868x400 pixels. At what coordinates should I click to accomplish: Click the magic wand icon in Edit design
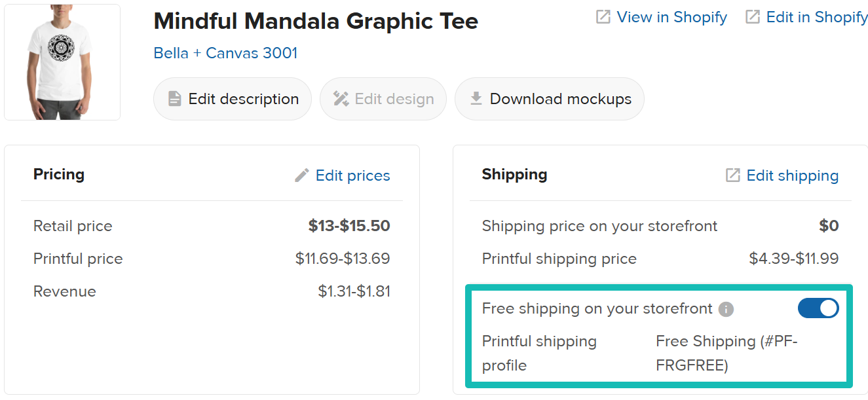pyautogui.click(x=341, y=99)
